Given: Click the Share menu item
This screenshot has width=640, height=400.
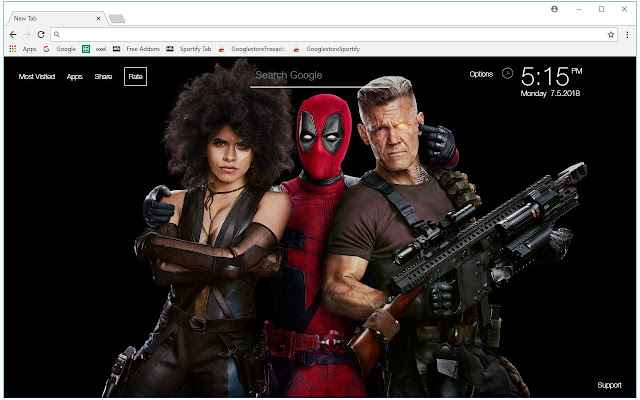Looking at the screenshot, I should [x=103, y=76].
